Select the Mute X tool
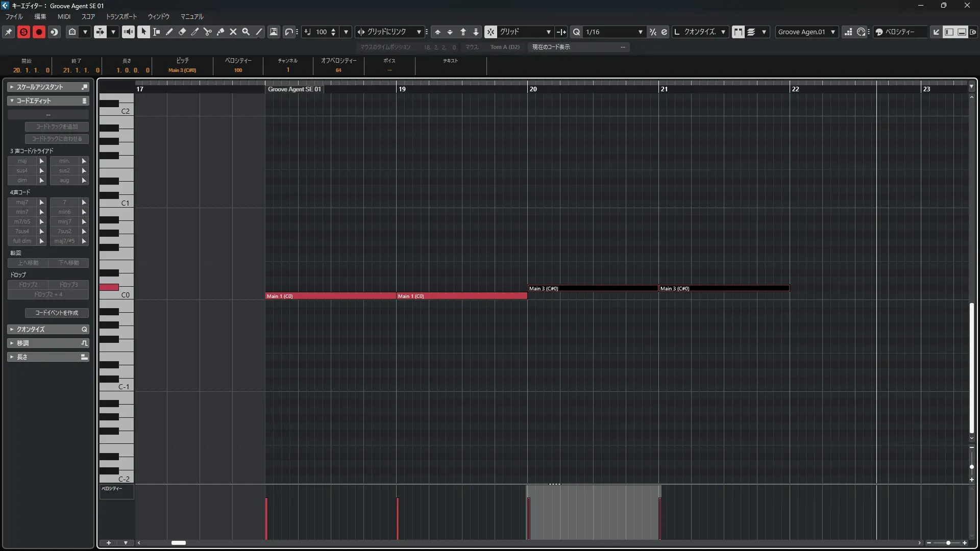This screenshot has width=980, height=551. (x=233, y=32)
